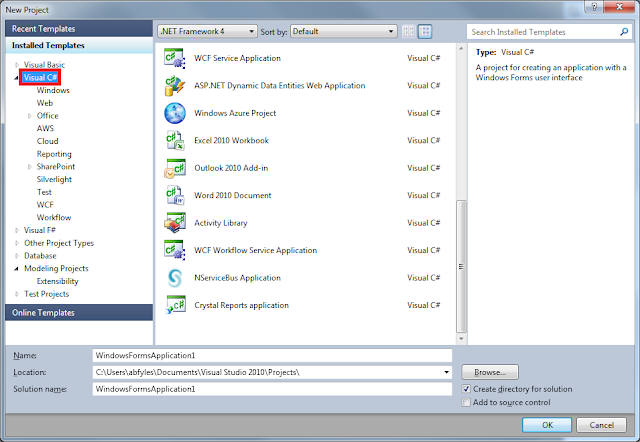Click the OK button
This screenshot has width=640, height=442.
point(547,425)
